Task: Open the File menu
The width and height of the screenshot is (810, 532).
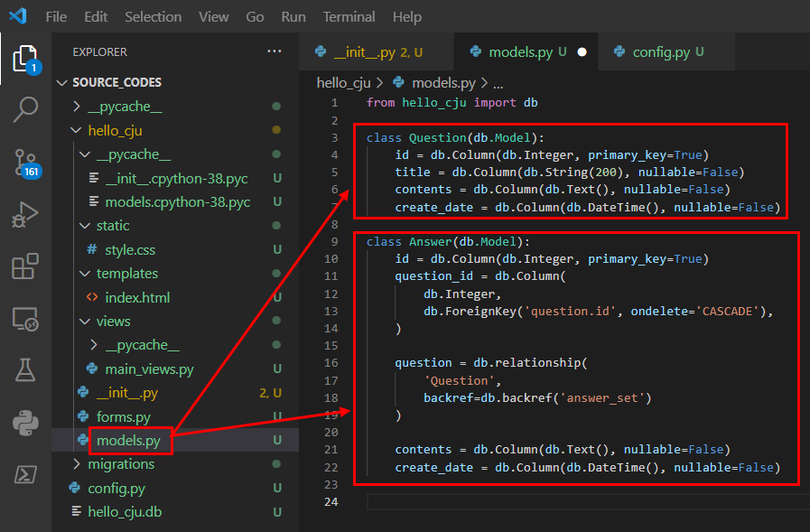Action: [56, 17]
